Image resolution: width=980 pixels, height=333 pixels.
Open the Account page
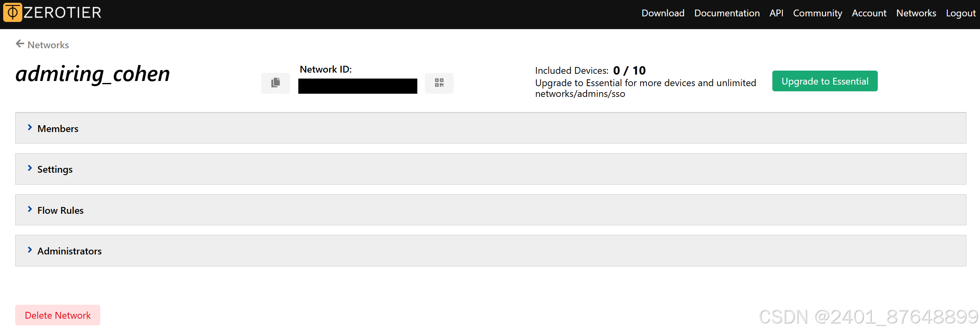tap(869, 13)
